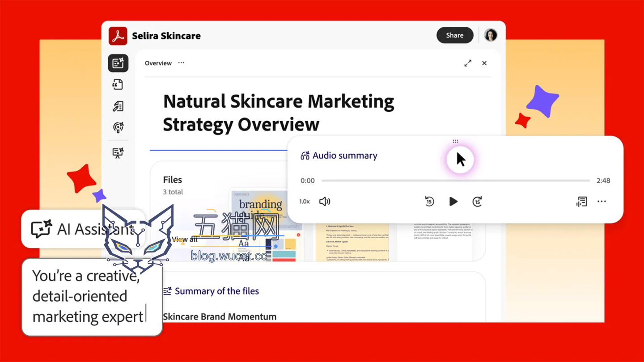The width and height of the screenshot is (644, 362).
Task: Rewind audio 15 seconds
Action: [429, 202]
